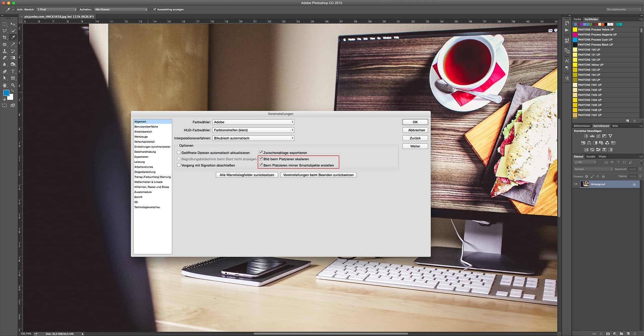This screenshot has width=644, height=336.
Task: Select the Crop tool
Action: (x=4, y=37)
